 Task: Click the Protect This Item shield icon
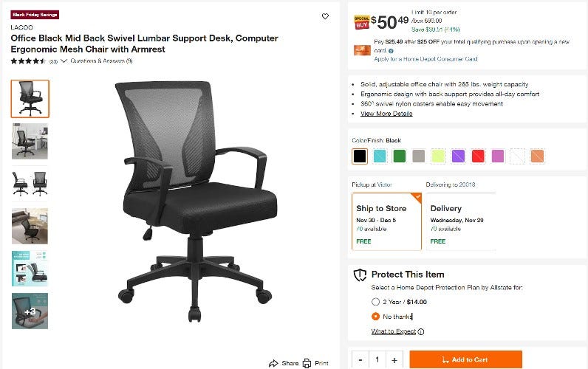click(x=360, y=275)
